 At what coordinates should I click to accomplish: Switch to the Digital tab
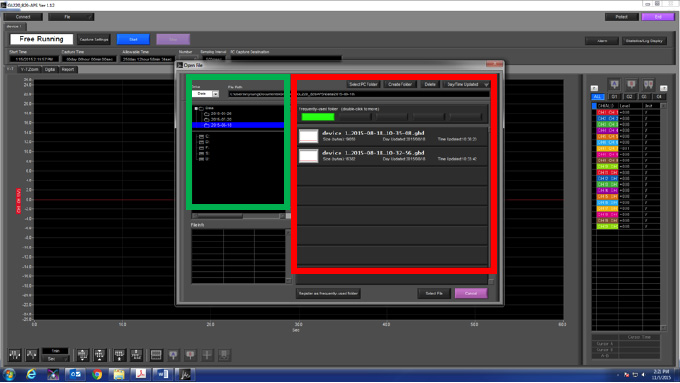pyautogui.click(x=50, y=69)
